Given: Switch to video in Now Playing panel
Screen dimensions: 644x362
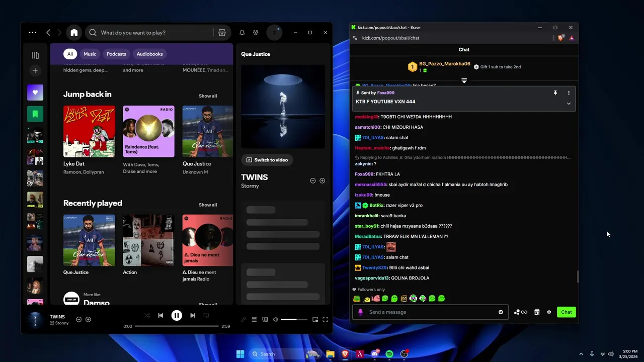Looking at the screenshot, I should coord(267,160).
